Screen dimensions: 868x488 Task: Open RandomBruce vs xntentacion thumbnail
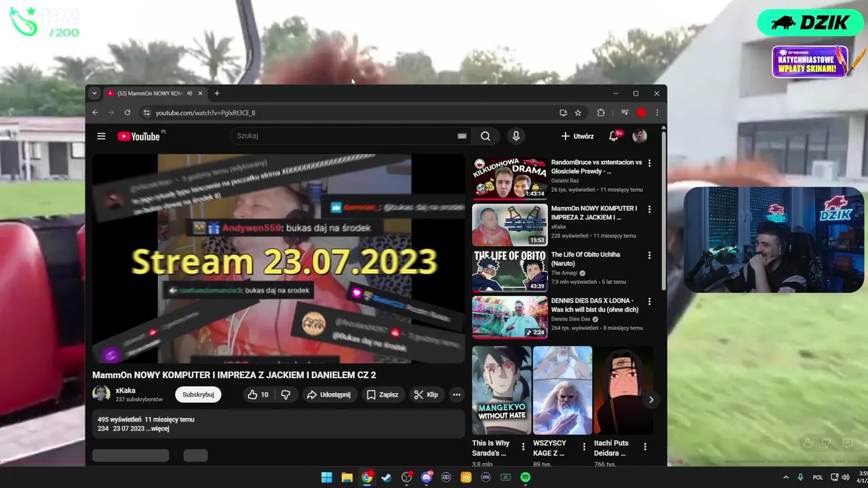[510, 178]
